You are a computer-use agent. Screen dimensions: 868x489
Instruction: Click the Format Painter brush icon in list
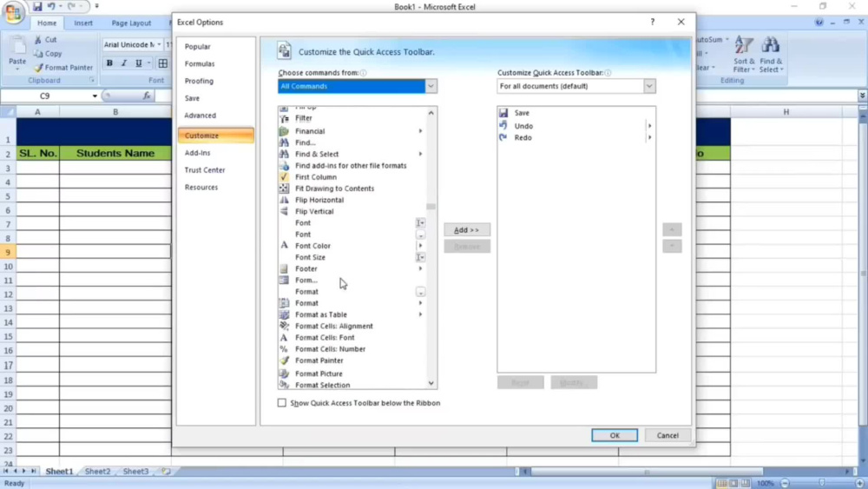pos(284,360)
